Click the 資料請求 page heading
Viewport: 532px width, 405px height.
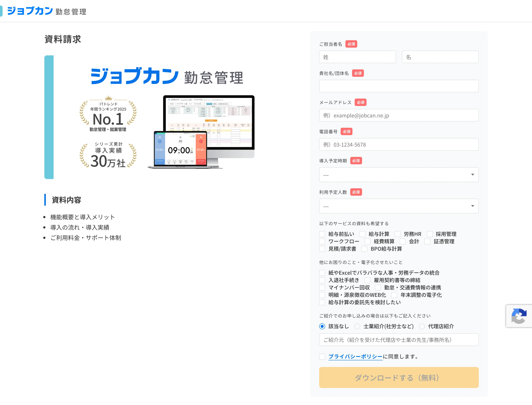[63, 39]
